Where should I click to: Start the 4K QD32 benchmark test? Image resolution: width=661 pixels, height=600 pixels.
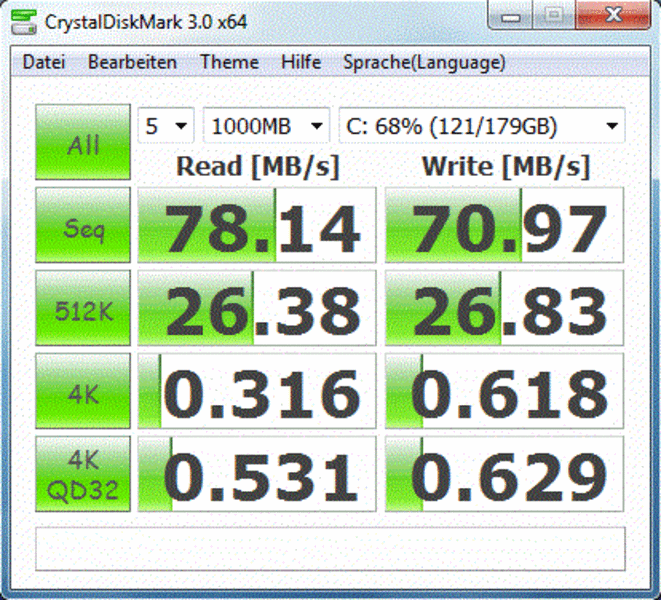83,474
